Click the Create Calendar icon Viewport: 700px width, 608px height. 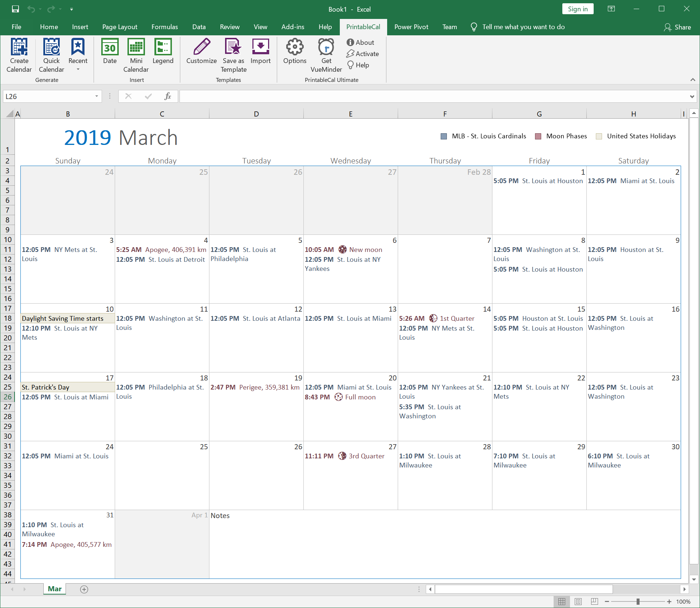pyautogui.click(x=19, y=55)
